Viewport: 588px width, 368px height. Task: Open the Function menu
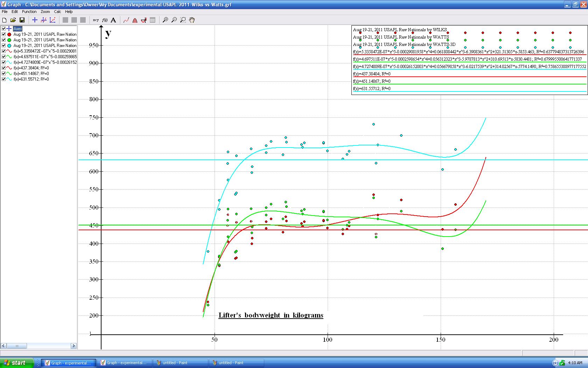click(29, 12)
